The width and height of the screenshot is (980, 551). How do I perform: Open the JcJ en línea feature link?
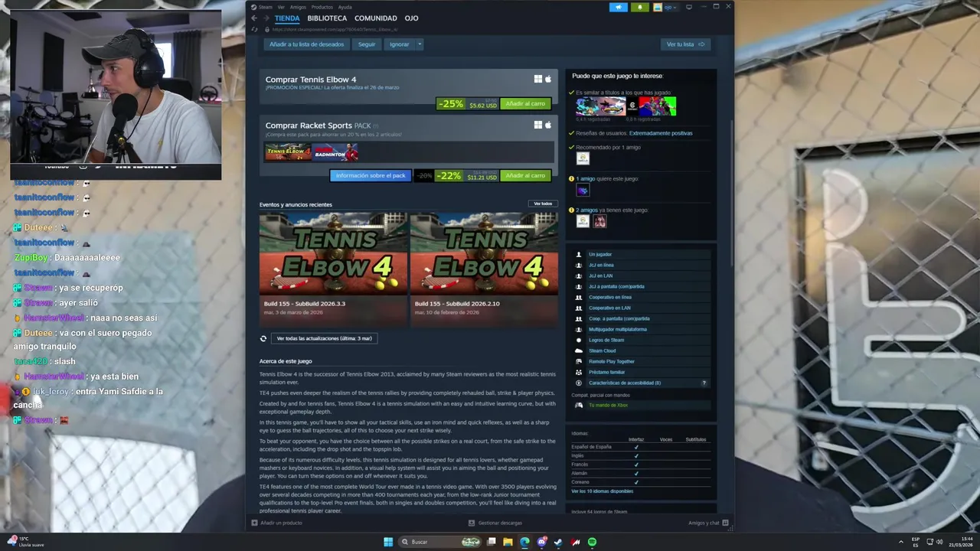click(601, 265)
